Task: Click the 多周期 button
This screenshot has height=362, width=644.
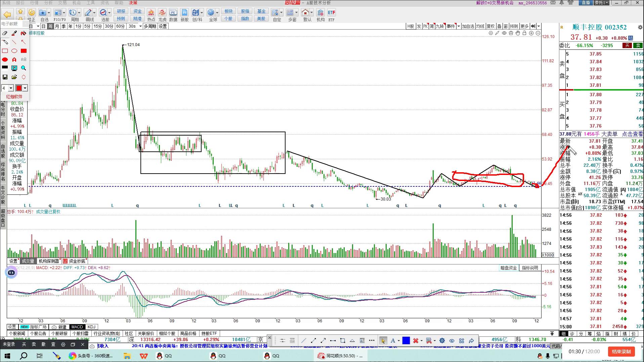Action: point(150,26)
